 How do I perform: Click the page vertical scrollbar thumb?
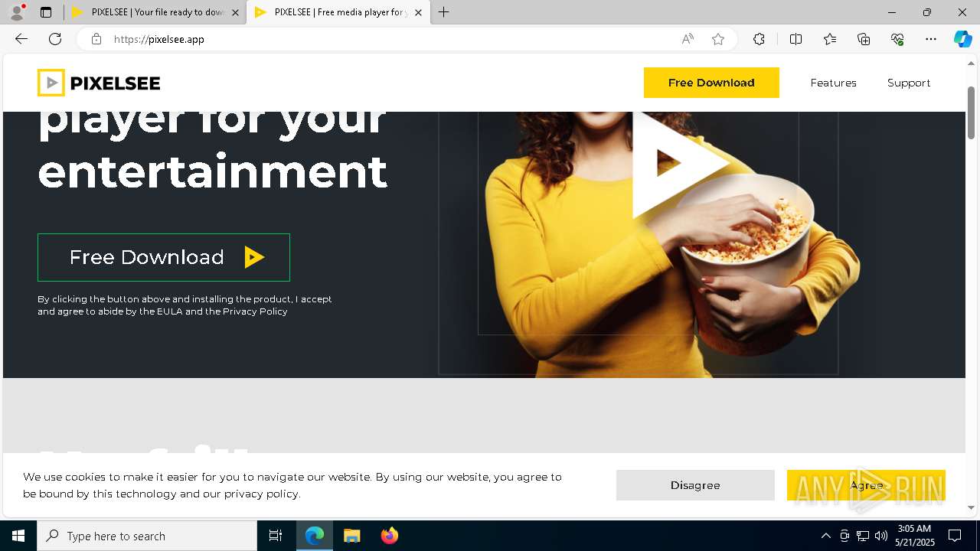coord(971,112)
